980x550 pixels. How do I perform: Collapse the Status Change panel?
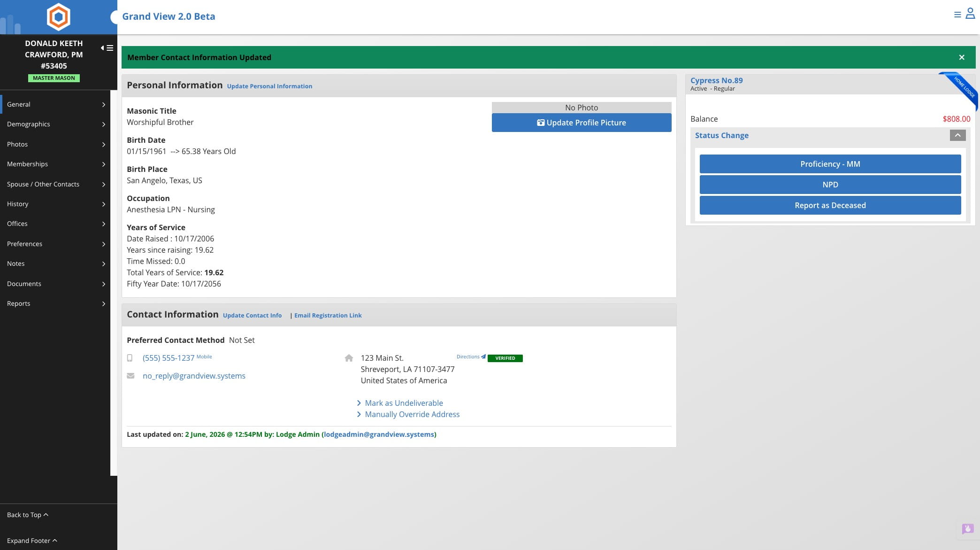(957, 135)
